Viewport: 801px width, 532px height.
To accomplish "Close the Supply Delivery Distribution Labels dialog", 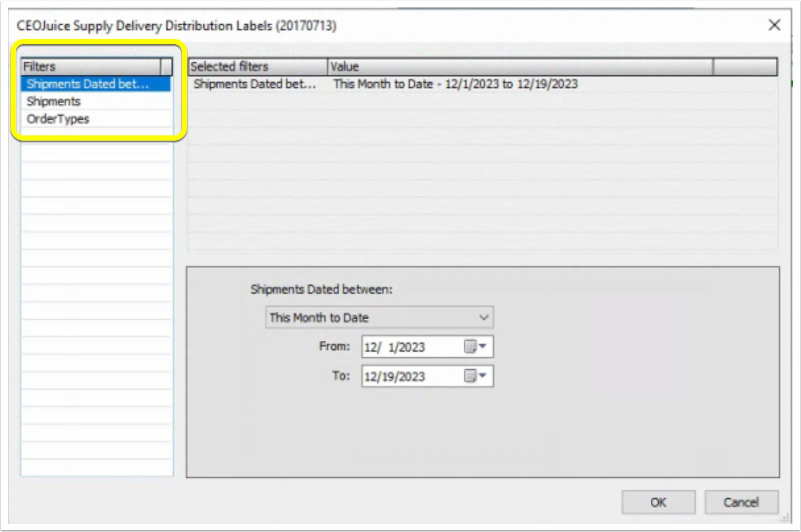I will (774, 25).
